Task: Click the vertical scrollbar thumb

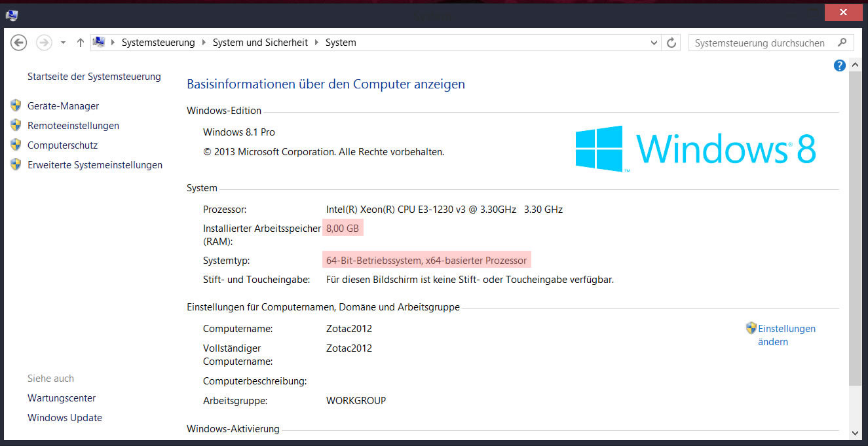Action: pyautogui.click(x=855, y=228)
